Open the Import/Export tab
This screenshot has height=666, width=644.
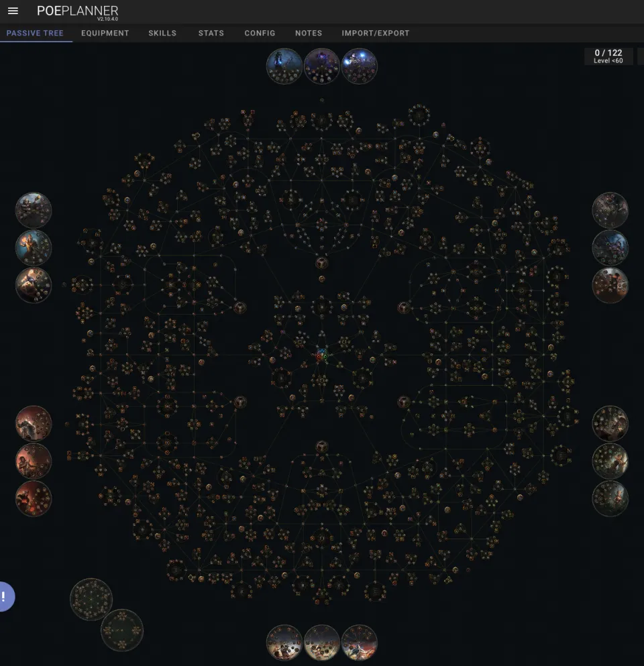point(375,33)
